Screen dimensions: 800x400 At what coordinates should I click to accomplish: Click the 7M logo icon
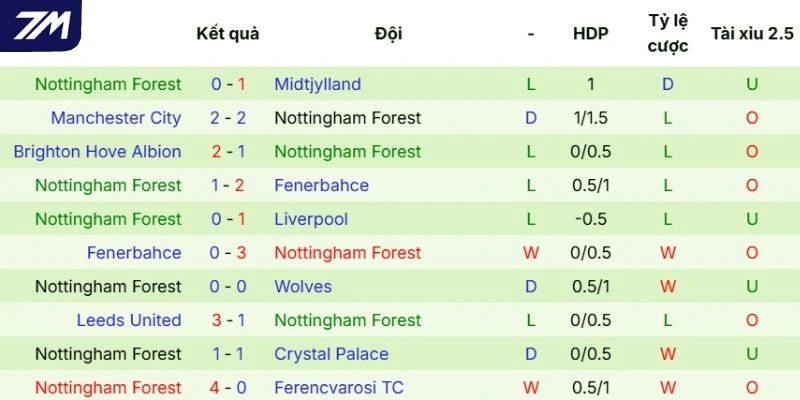coord(42,24)
